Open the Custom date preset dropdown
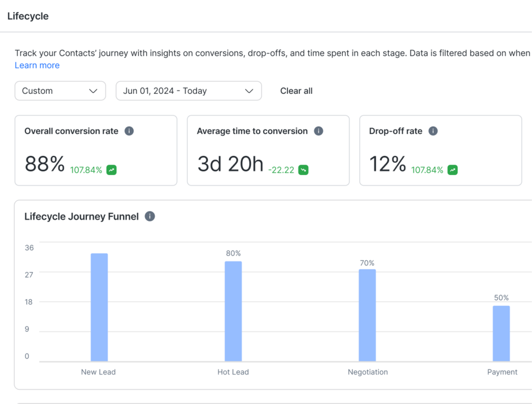Image resolution: width=532 pixels, height=404 pixels. (x=60, y=91)
